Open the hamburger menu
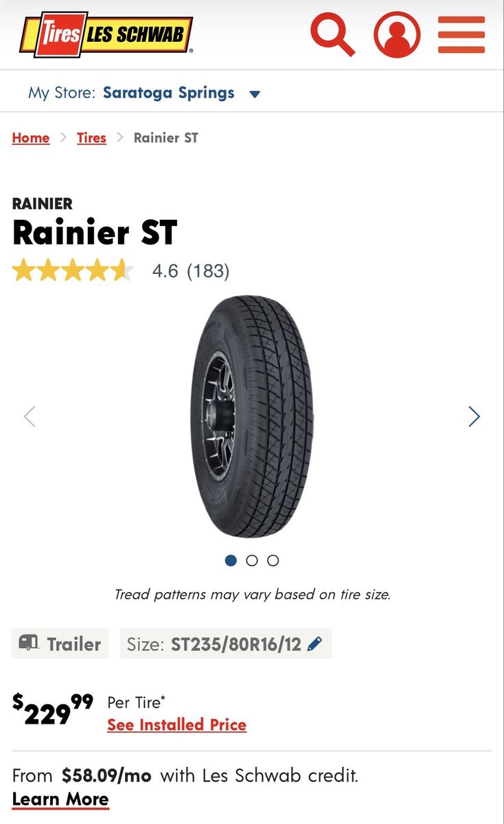Screen dimensions: 504x824 [461, 34]
